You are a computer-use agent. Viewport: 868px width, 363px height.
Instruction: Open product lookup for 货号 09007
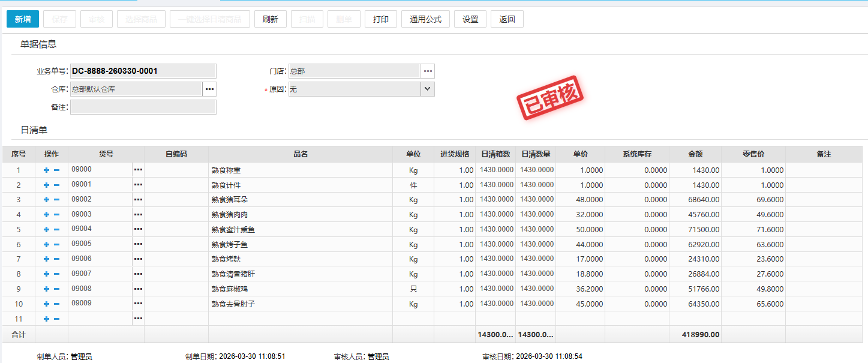tap(139, 274)
